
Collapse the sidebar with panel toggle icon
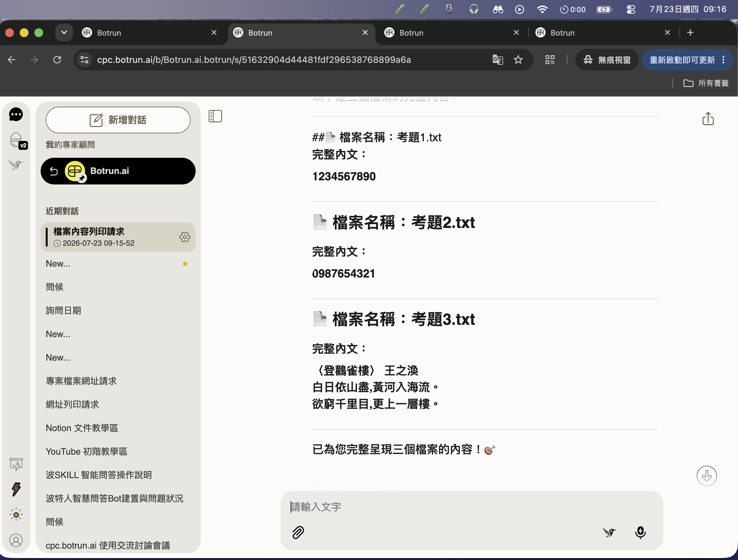pyautogui.click(x=215, y=116)
